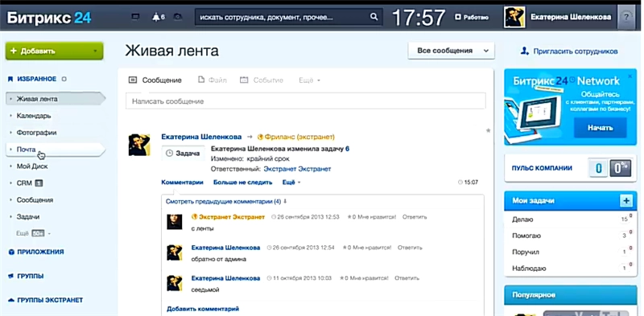Click Добавить комментарий link

[203, 309]
